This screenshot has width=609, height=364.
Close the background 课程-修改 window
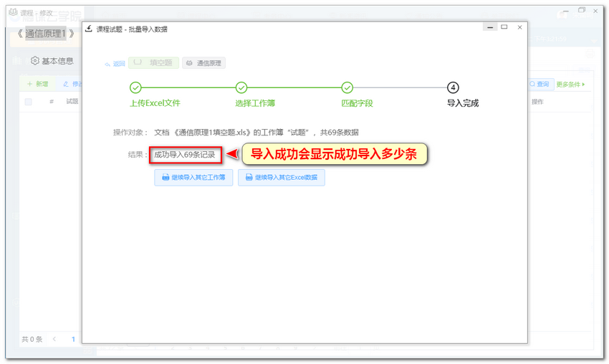pos(595,11)
